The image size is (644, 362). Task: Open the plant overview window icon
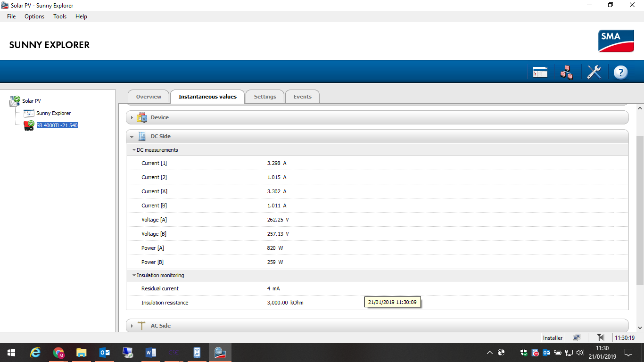coord(540,72)
